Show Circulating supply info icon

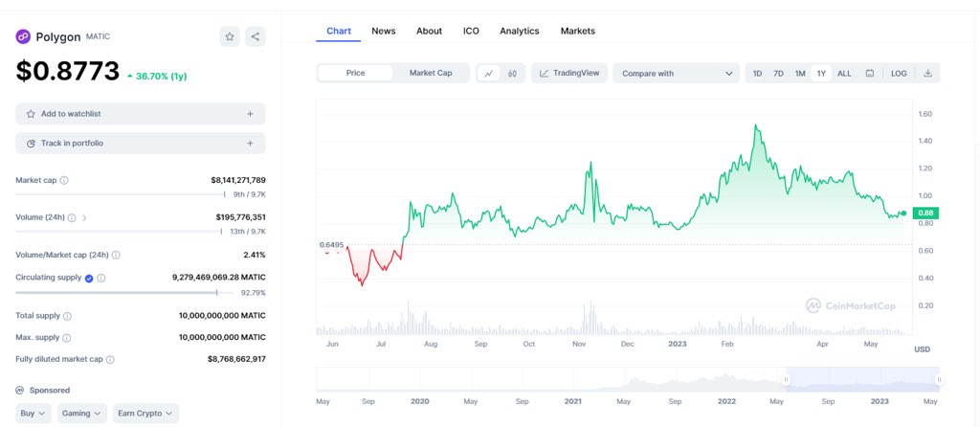pyautogui.click(x=101, y=279)
